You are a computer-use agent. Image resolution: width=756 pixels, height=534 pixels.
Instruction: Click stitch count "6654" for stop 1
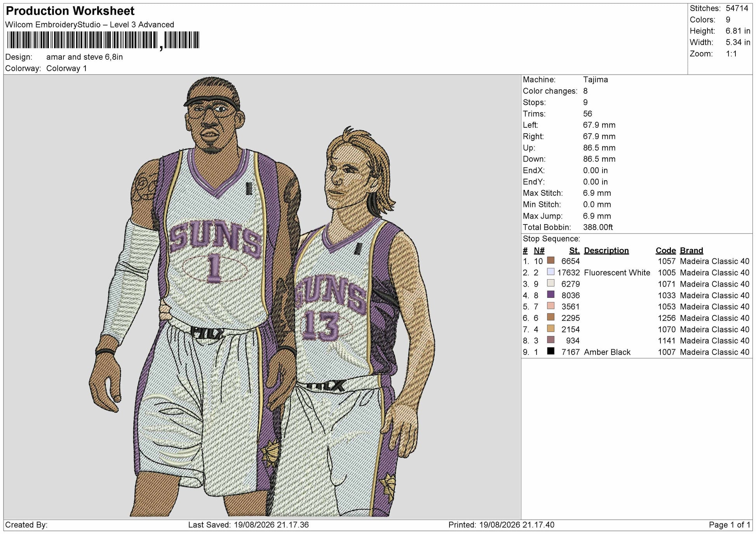[x=571, y=261]
